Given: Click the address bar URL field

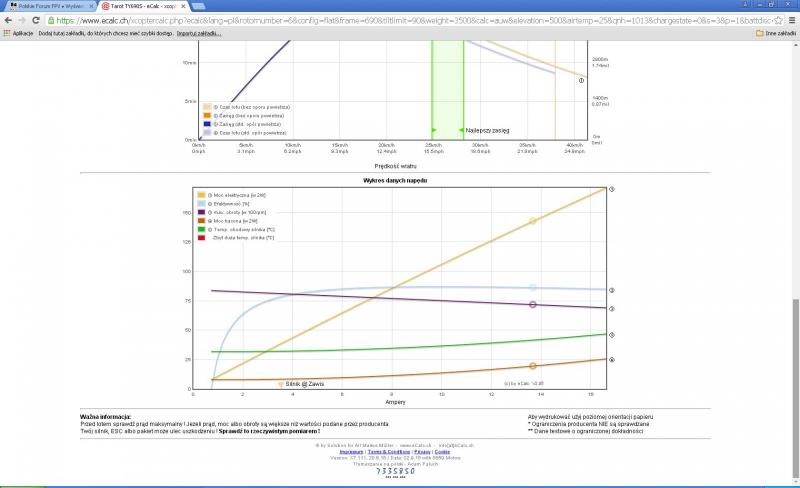Looking at the screenshot, I should coord(400,19).
